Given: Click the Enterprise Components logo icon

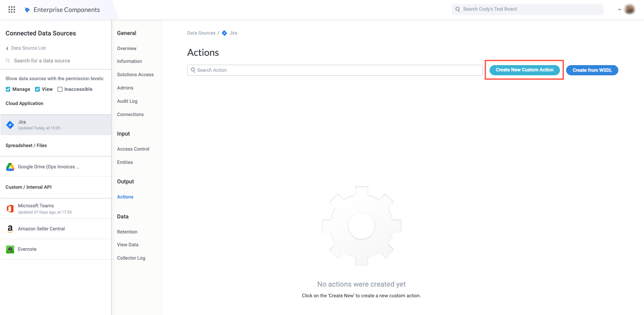Looking at the screenshot, I should pos(27,9).
